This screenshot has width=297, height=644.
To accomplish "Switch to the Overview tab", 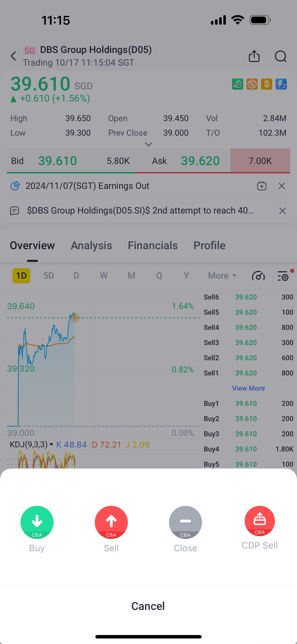I will pos(32,246).
